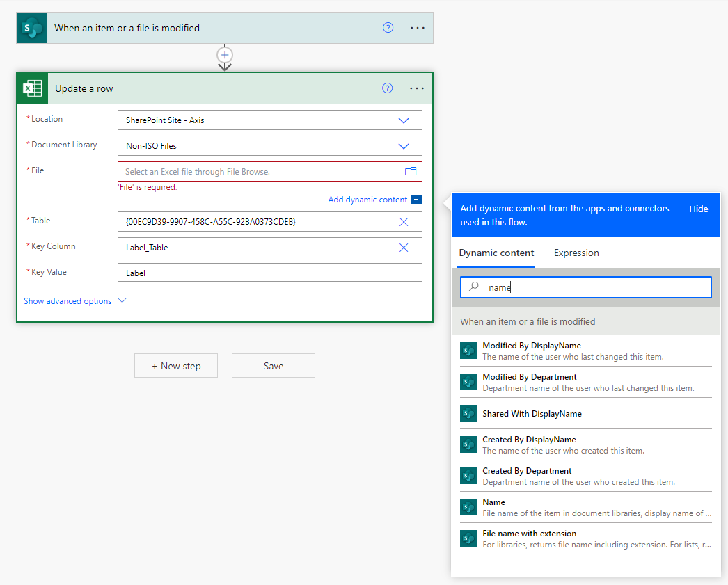Image resolution: width=728 pixels, height=585 pixels.
Task: Click inside the Key Value input field
Action: coord(270,272)
